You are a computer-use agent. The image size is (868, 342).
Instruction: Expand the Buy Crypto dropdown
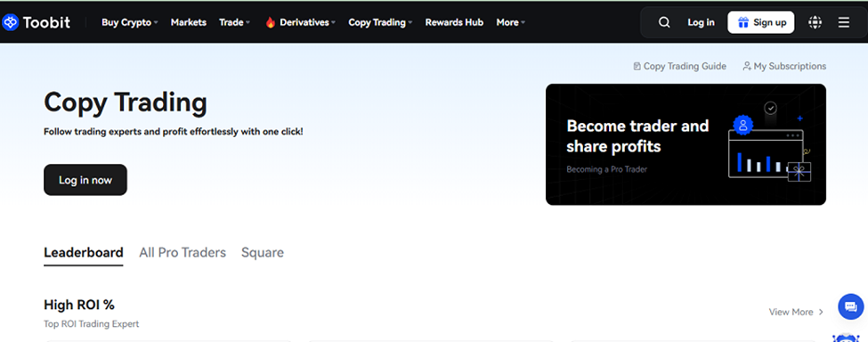130,22
